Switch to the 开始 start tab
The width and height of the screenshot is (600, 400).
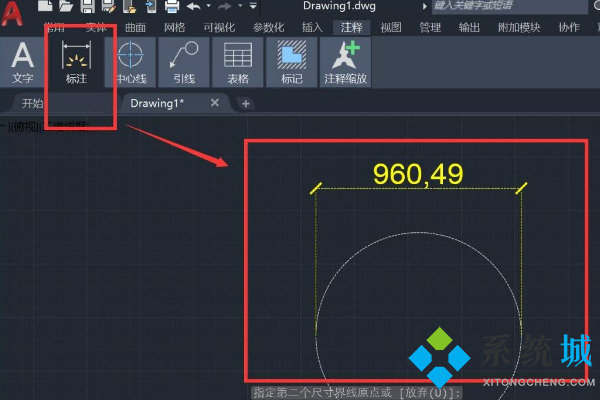pyautogui.click(x=33, y=103)
